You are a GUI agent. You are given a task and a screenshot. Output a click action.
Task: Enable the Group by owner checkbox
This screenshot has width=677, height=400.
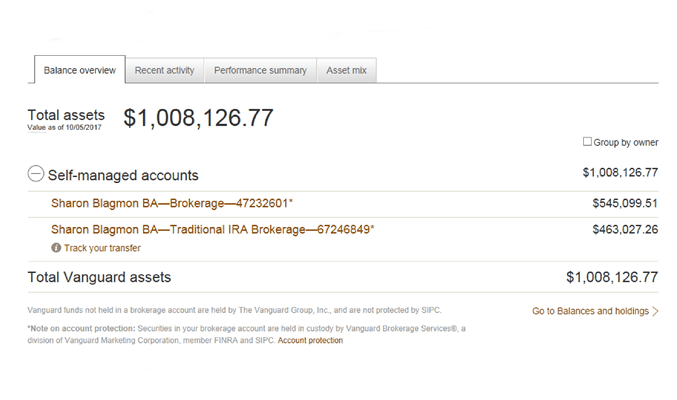pyautogui.click(x=587, y=142)
